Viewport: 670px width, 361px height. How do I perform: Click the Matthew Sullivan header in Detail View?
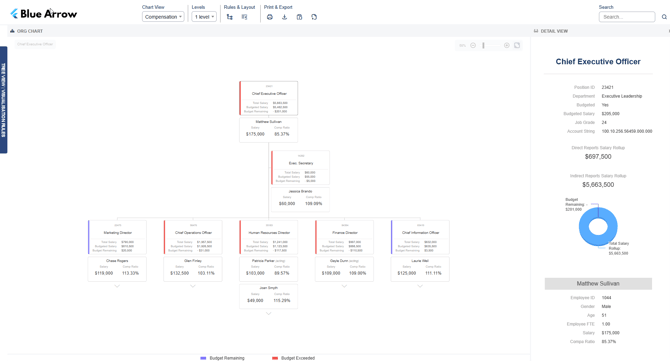tap(598, 284)
